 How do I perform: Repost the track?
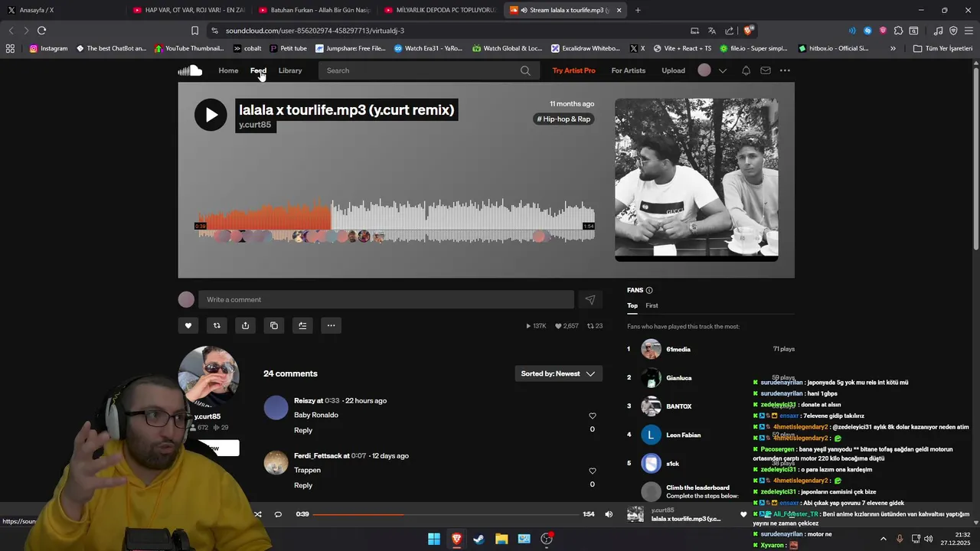(x=217, y=325)
